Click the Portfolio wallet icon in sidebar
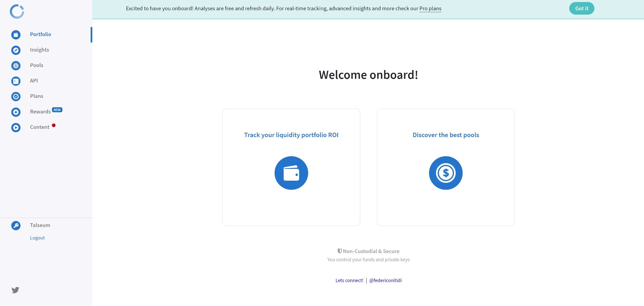 click(16, 35)
